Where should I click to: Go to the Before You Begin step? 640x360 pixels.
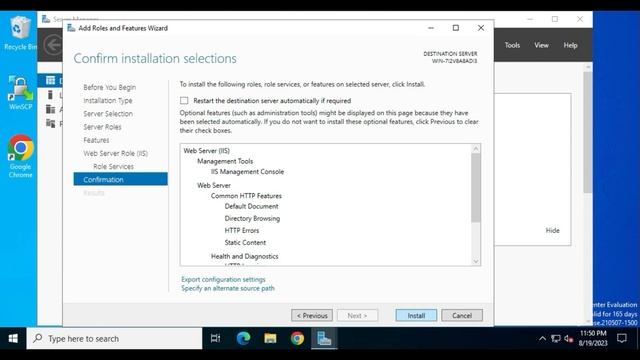click(109, 87)
